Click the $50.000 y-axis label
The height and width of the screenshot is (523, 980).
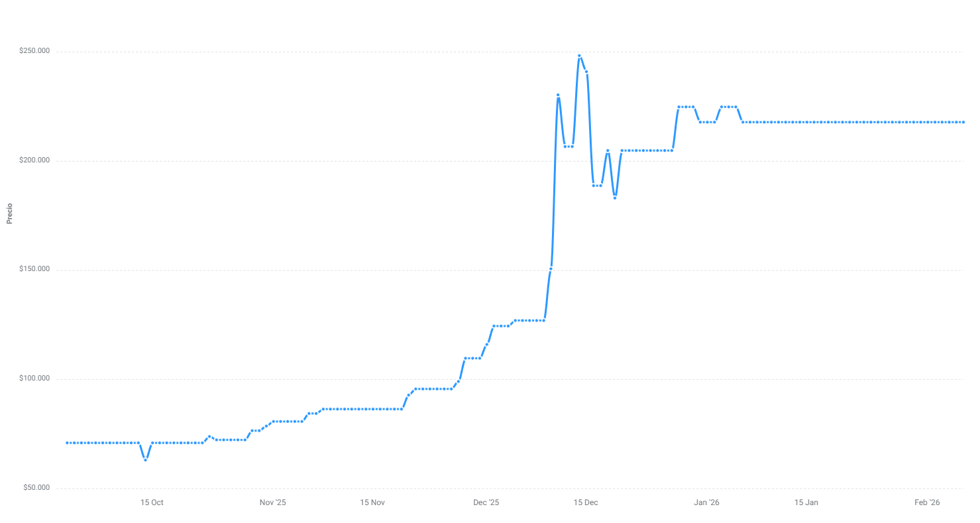pos(36,488)
